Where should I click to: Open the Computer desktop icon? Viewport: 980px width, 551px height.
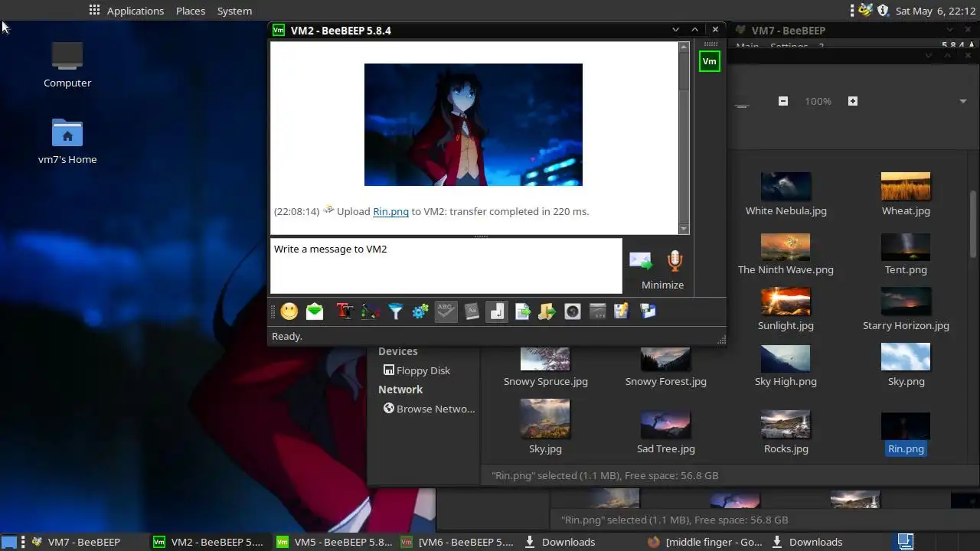click(x=67, y=64)
